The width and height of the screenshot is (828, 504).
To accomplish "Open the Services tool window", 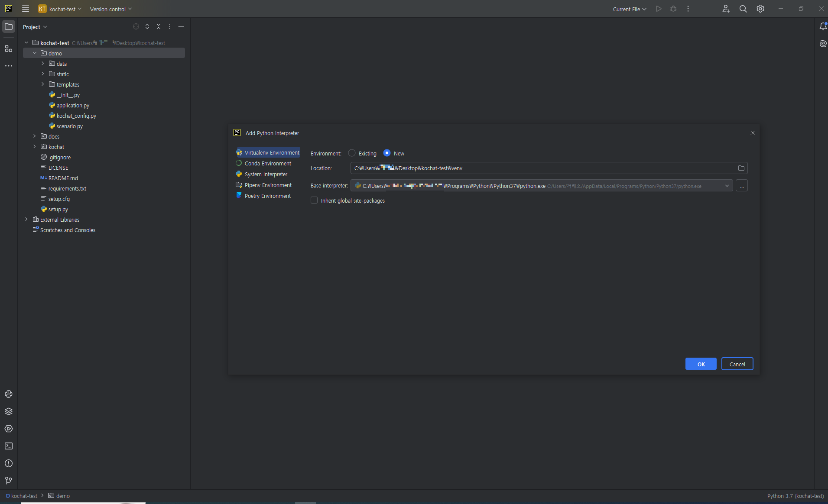I will [9, 429].
